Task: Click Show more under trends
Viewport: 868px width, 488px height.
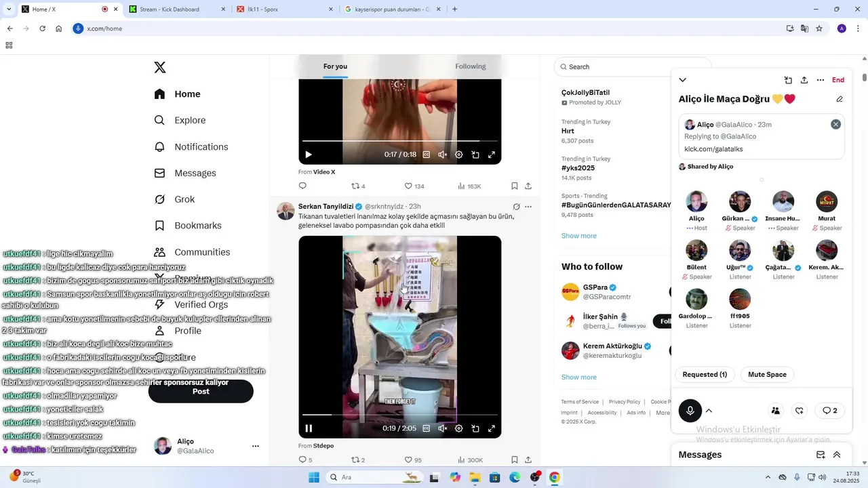Action: (x=579, y=236)
